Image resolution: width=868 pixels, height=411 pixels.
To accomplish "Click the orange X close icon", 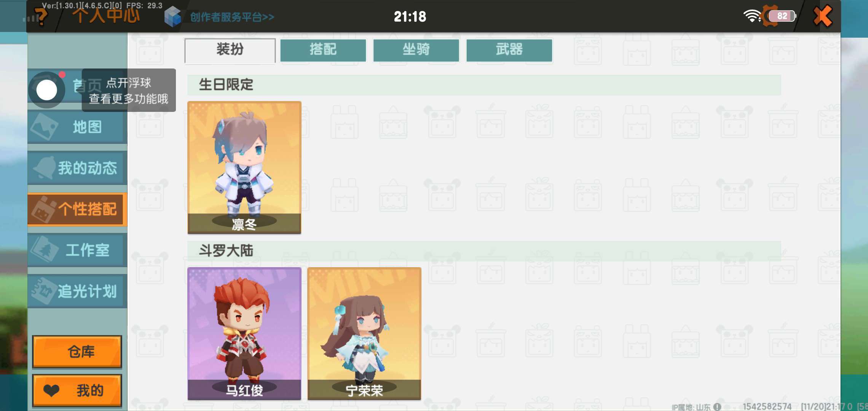I will (x=823, y=16).
